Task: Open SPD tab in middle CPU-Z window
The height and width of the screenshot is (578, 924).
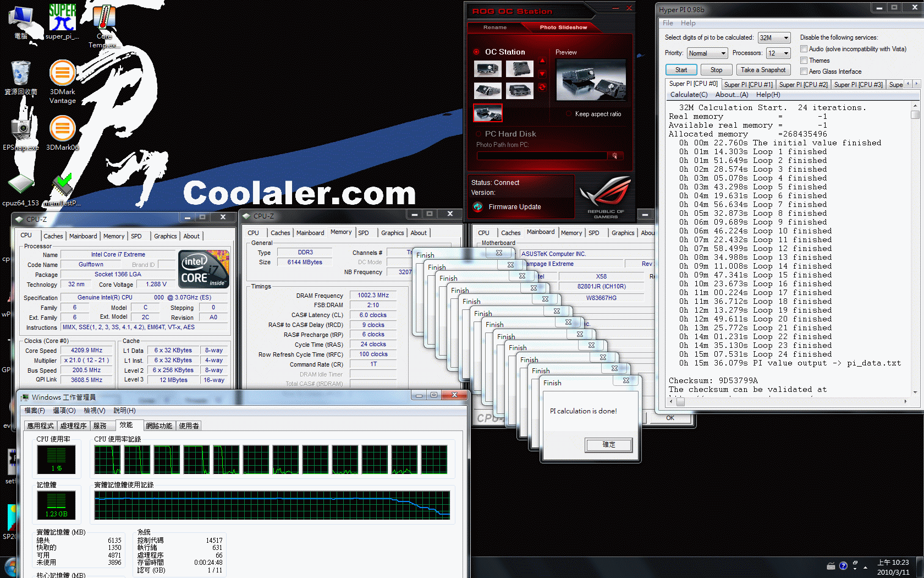Action: pyautogui.click(x=364, y=233)
